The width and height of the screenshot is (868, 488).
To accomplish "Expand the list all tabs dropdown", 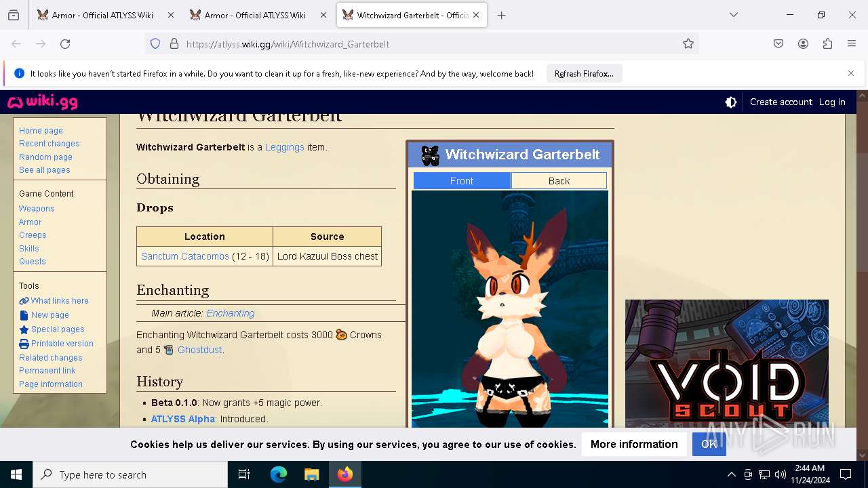I will point(734,15).
